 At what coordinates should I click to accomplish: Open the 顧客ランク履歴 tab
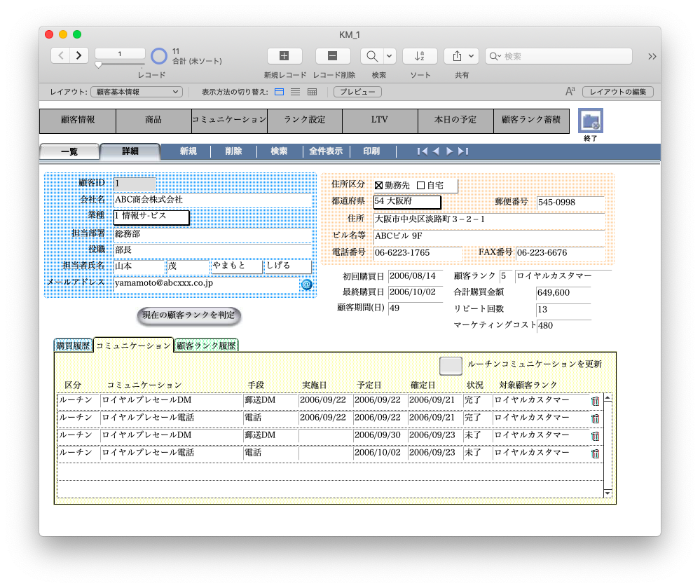[x=204, y=345]
